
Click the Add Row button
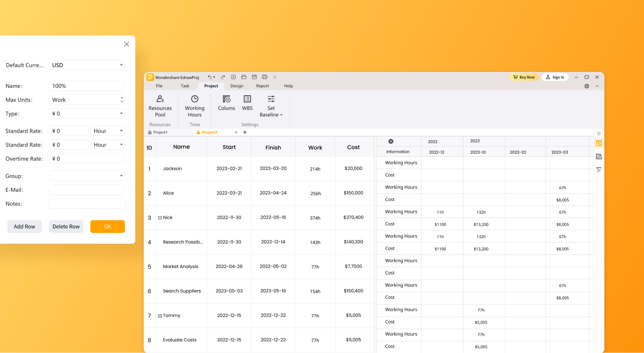coord(24,226)
